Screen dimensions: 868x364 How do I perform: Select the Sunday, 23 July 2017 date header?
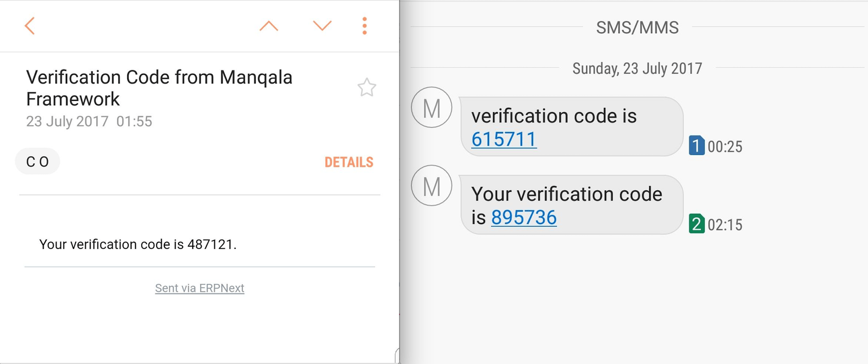tap(636, 68)
